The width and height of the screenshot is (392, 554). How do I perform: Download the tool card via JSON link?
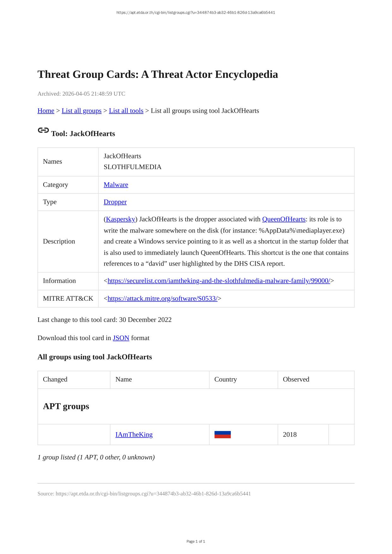click(121, 338)
